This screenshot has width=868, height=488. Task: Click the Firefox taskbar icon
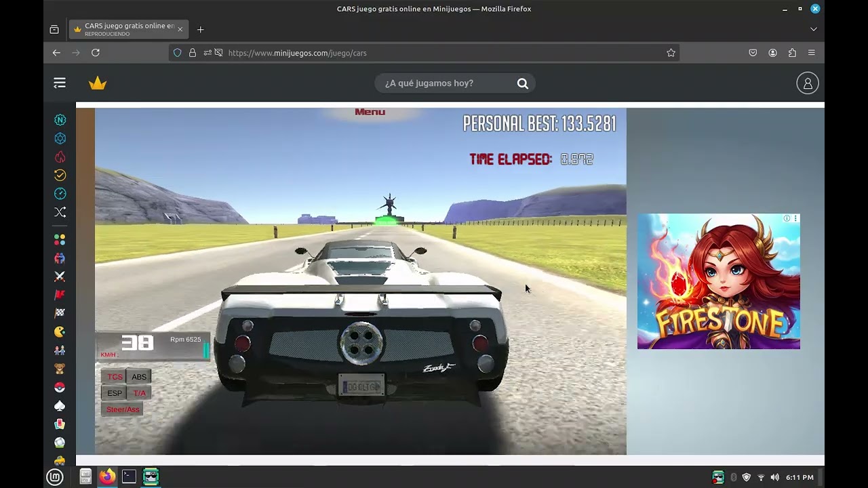pos(107,477)
